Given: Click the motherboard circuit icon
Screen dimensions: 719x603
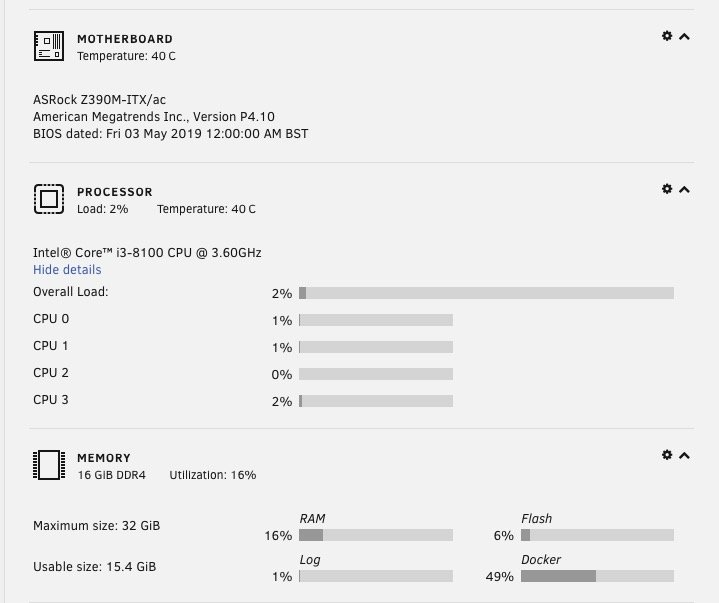Looking at the screenshot, I should click(49, 46).
